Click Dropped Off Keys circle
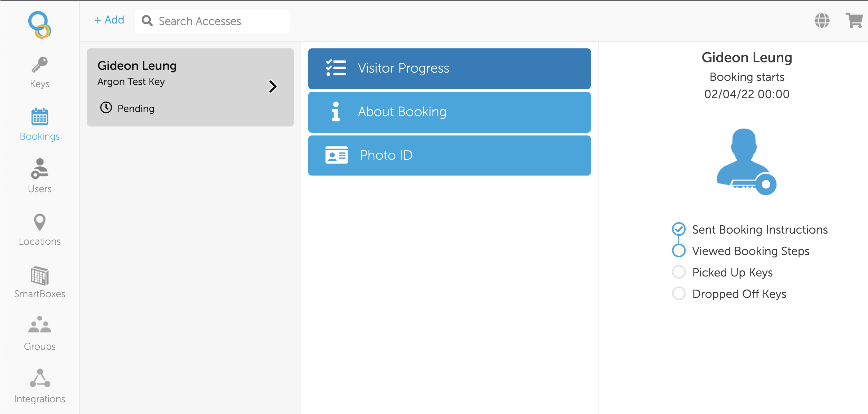The width and height of the screenshot is (868, 414). click(x=679, y=293)
